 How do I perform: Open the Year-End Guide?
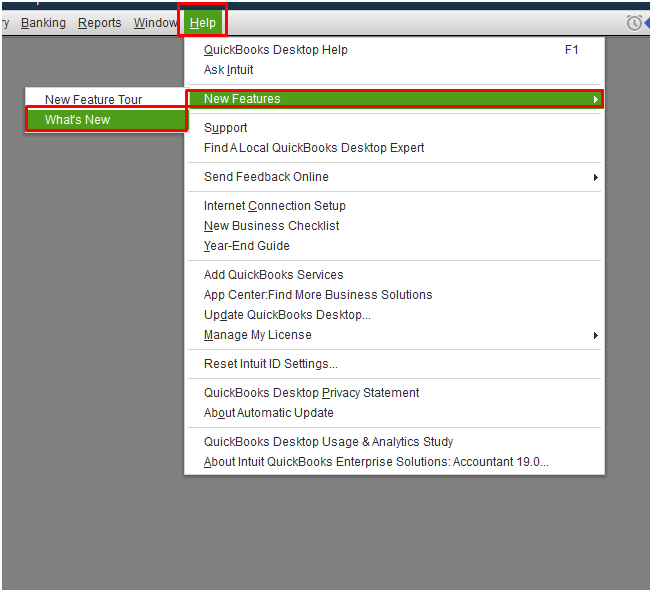(395, 246)
